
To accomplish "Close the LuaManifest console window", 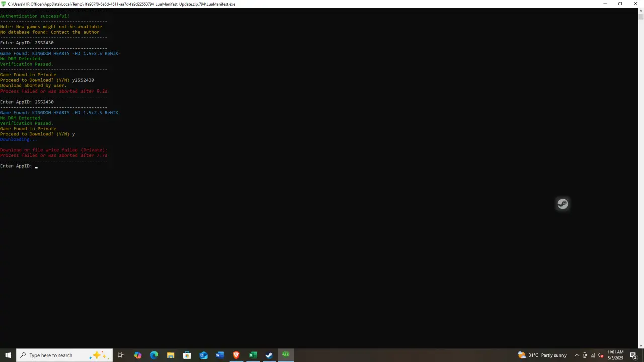I will tap(636, 4).
